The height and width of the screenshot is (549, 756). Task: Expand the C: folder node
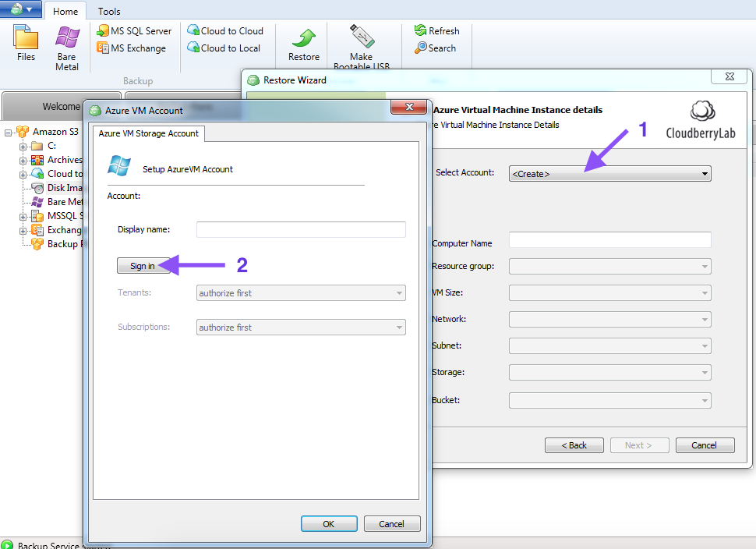tap(23, 146)
